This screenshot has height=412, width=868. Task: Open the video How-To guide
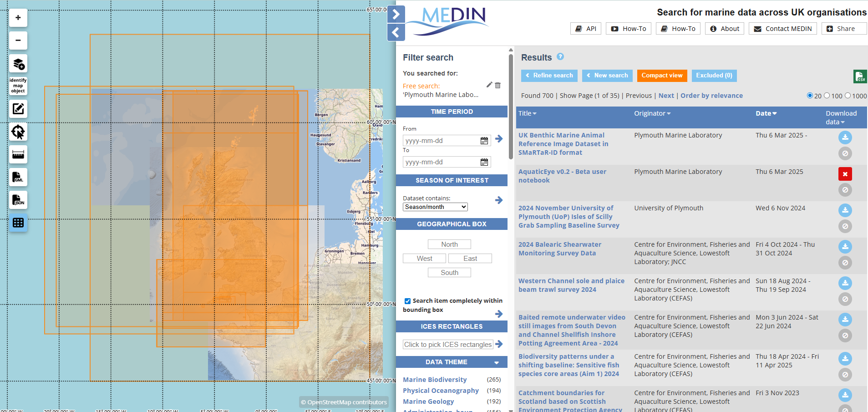[x=629, y=29]
